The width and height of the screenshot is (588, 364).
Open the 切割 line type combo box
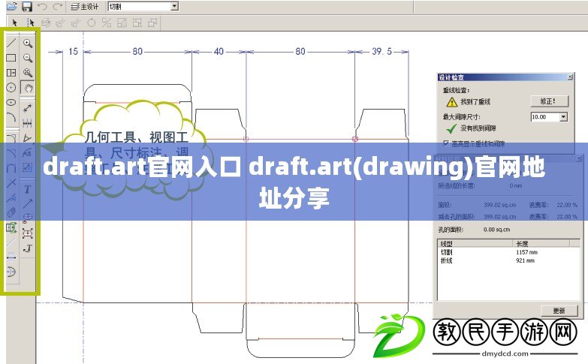(143, 6)
